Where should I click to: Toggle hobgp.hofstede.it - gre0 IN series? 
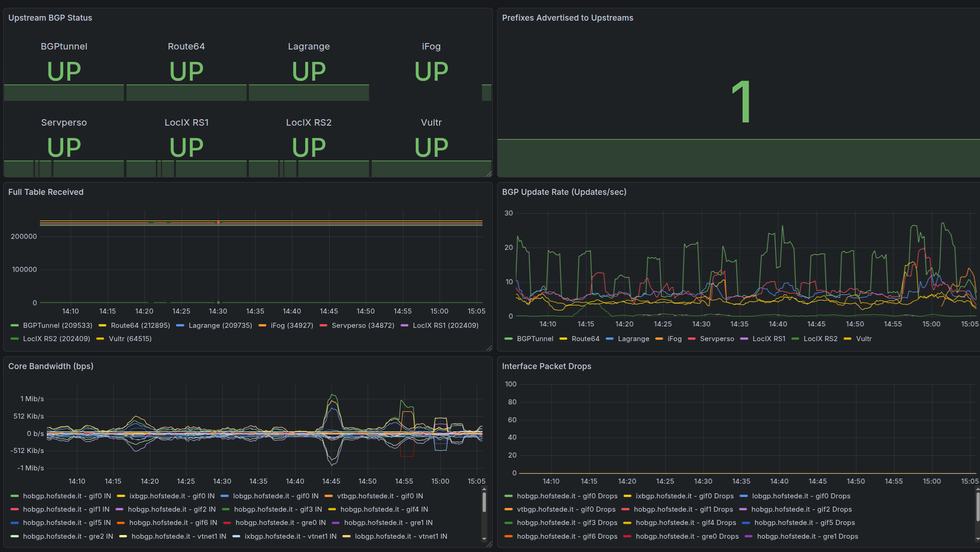pos(280,523)
